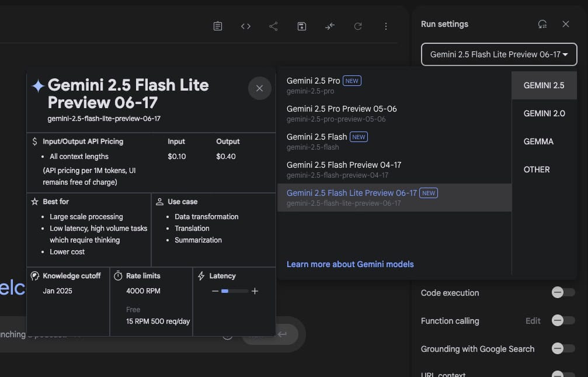Open Learn more about Gemini models link
Screen dimensions: 588x377
pos(350,264)
